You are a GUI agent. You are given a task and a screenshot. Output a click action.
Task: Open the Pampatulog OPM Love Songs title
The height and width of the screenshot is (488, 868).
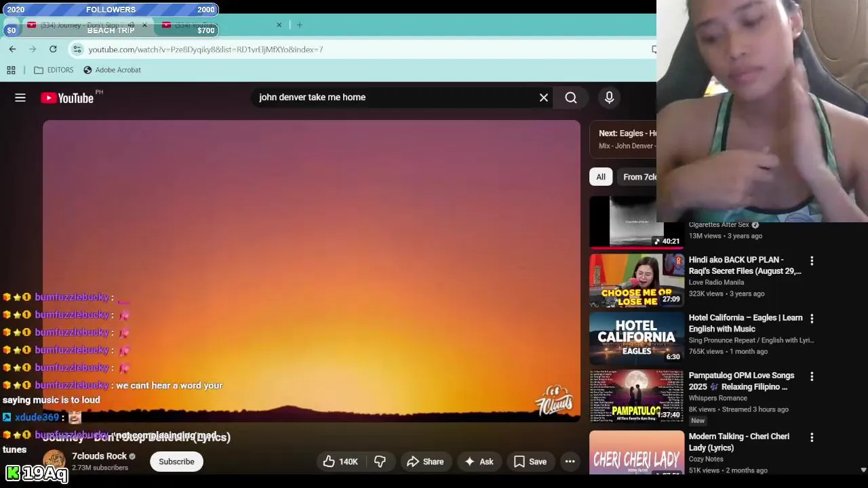741,381
